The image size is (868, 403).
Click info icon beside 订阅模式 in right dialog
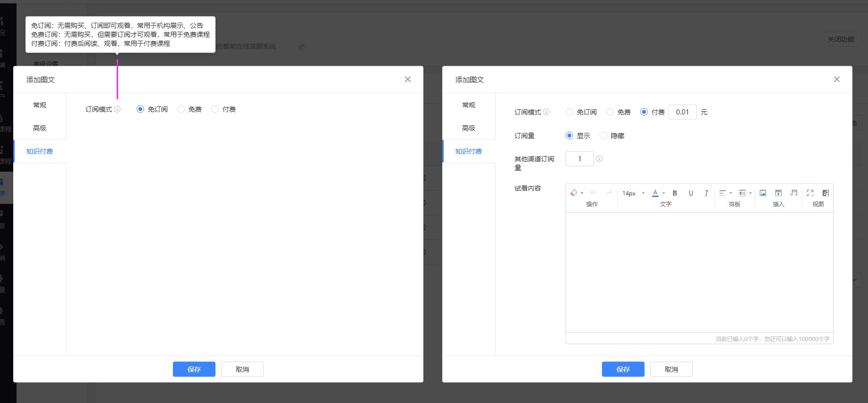point(546,112)
